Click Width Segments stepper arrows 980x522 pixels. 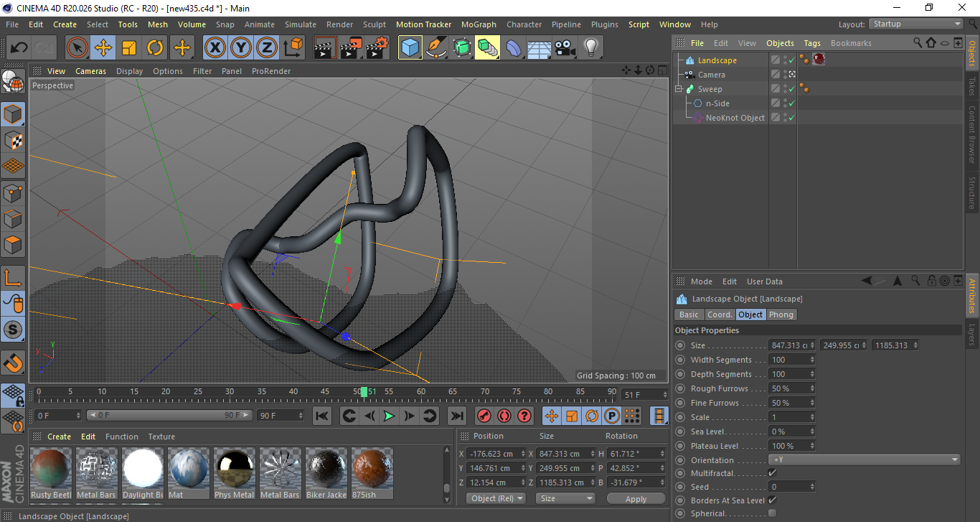pos(812,360)
